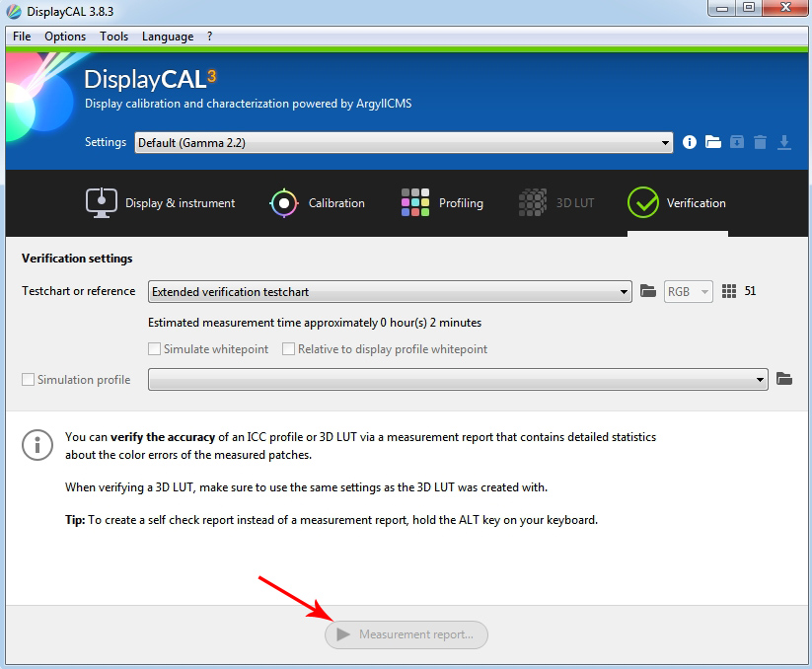Expand the Settings preset dropdown

[x=404, y=143]
